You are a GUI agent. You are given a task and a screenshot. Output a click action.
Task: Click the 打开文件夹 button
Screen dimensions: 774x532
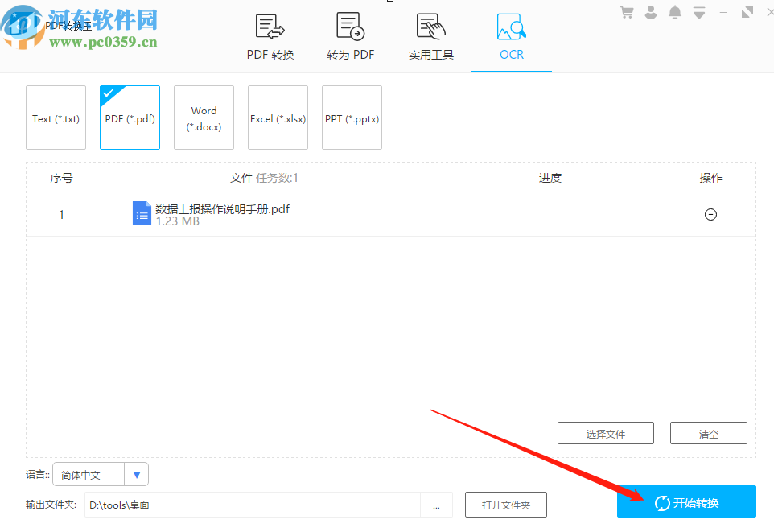point(506,505)
